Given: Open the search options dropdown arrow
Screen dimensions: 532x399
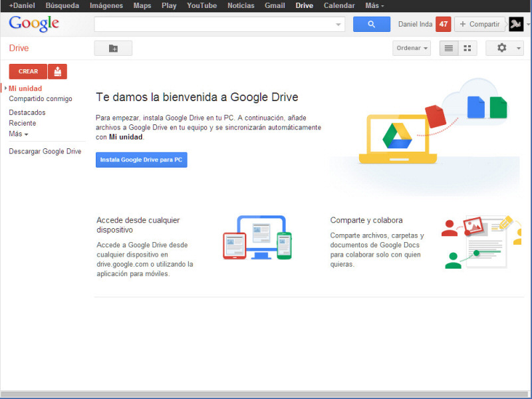Looking at the screenshot, I should tap(338, 25).
